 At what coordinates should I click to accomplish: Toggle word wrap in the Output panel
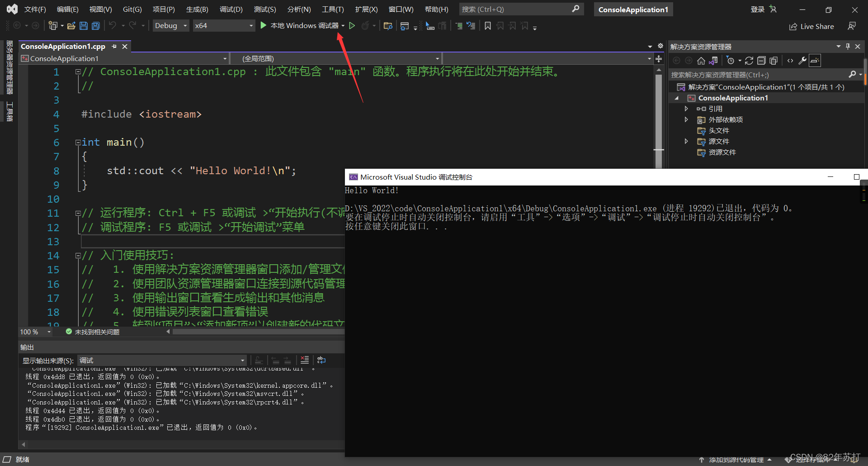321,360
